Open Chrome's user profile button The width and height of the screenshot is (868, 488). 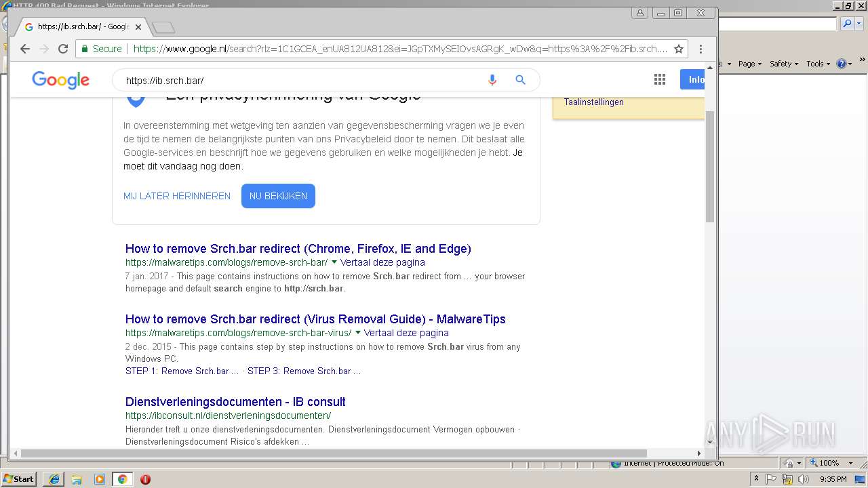pyautogui.click(x=640, y=13)
